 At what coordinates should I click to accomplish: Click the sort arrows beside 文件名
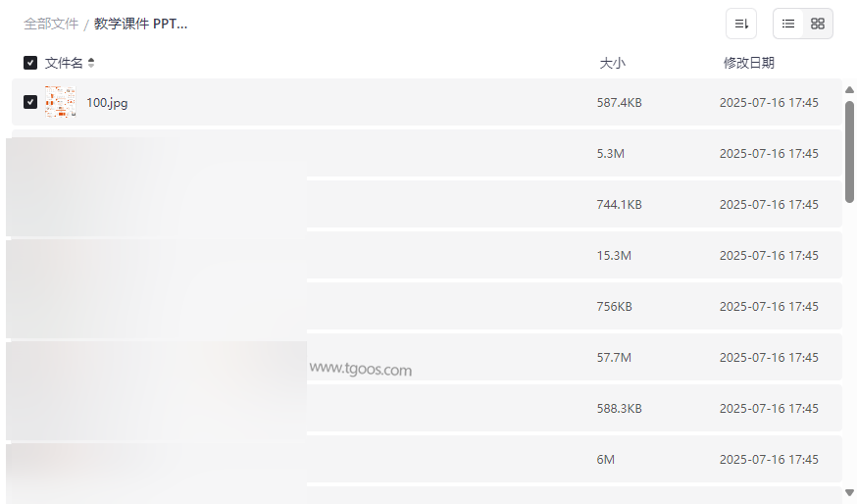tap(91, 63)
